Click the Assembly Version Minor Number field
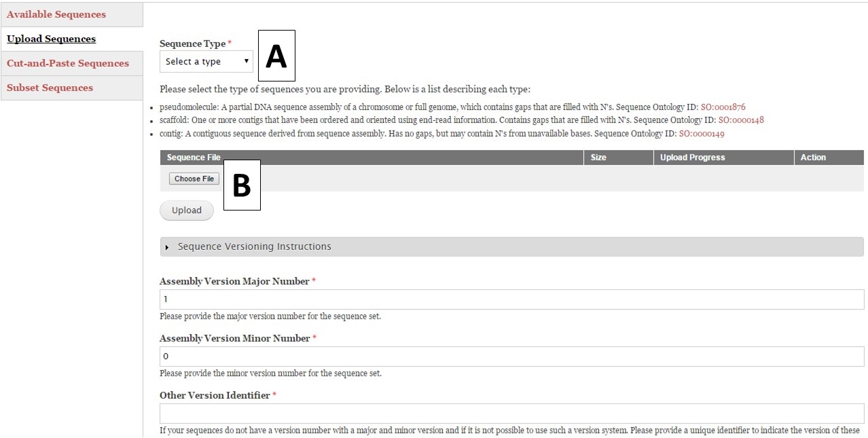 pyautogui.click(x=511, y=357)
